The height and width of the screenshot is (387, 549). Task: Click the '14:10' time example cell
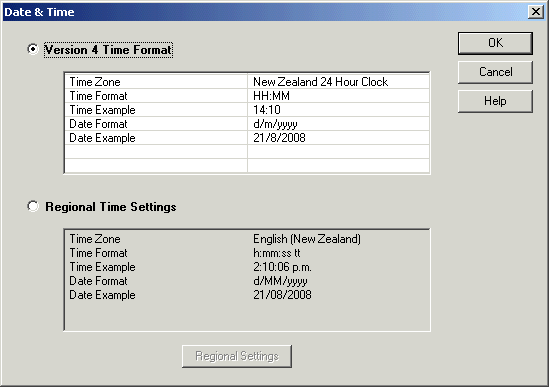(x=338, y=110)
